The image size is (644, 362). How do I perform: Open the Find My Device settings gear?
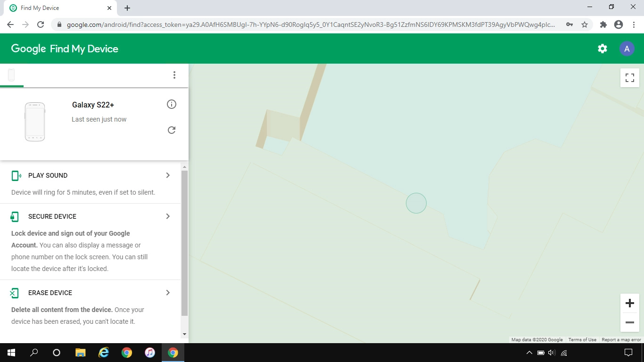[x=602, y=49]
